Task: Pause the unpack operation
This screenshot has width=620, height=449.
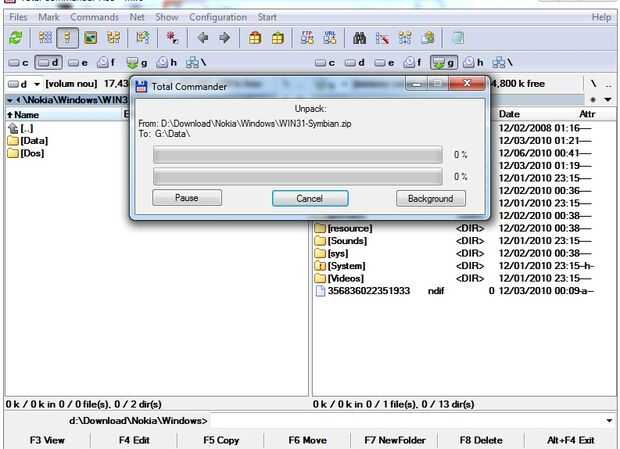Action: [x=187, y=198]
